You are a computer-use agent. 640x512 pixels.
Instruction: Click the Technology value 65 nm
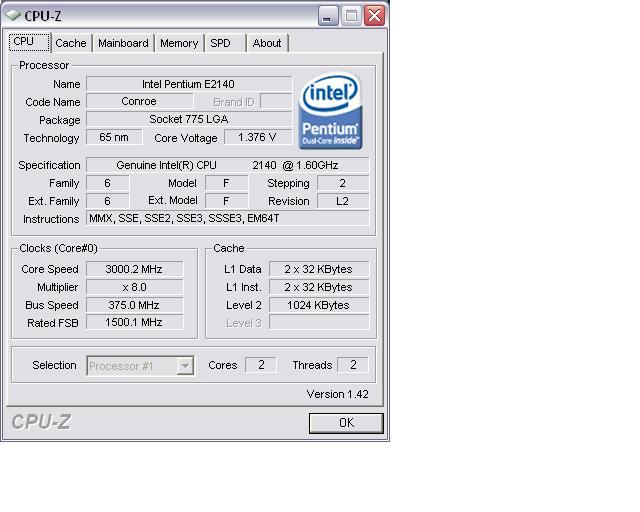(114, 137)
